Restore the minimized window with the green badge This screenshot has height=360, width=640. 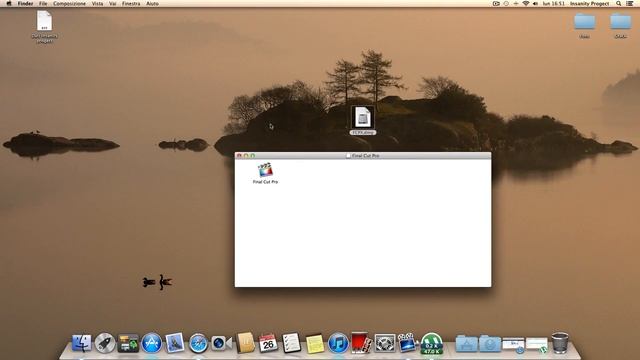point(536,345)
